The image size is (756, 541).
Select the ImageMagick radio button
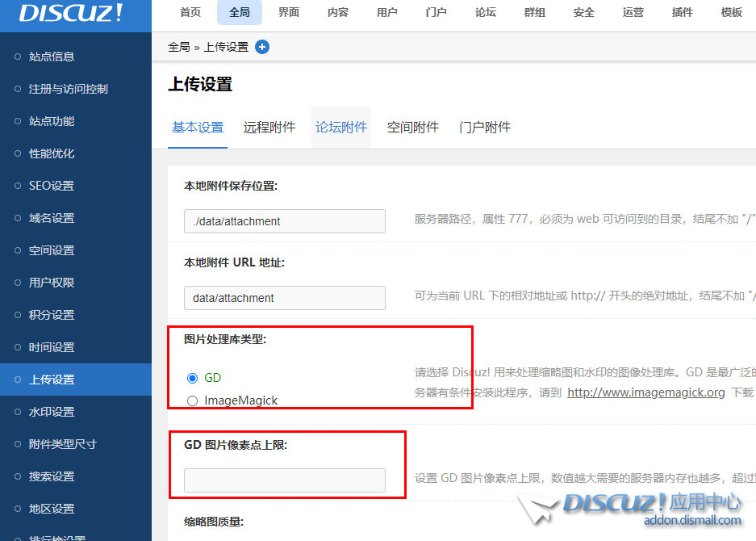[x=192, y=401]
